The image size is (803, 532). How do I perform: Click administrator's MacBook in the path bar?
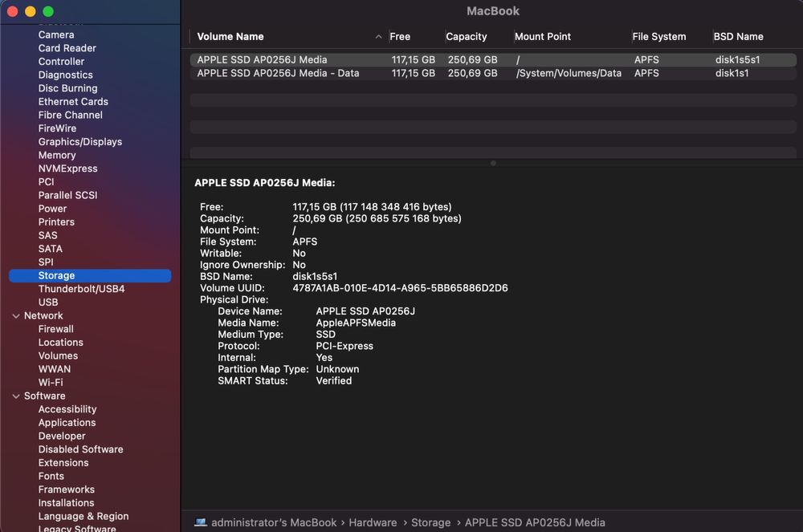click(x=274, y=522)
